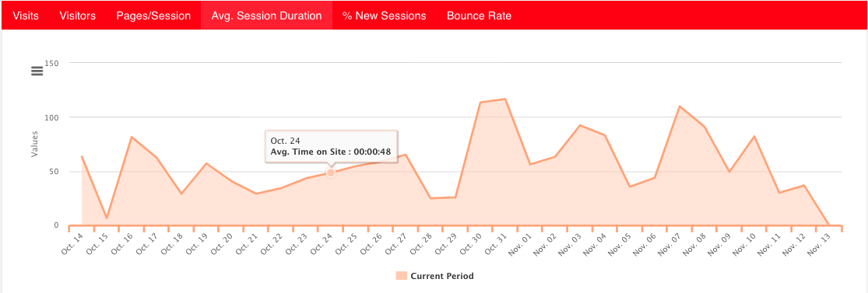Show the Bounce Rate tab
Image resolution: width=868 pixels, height=293 pixels.
(x=479, y=16)
